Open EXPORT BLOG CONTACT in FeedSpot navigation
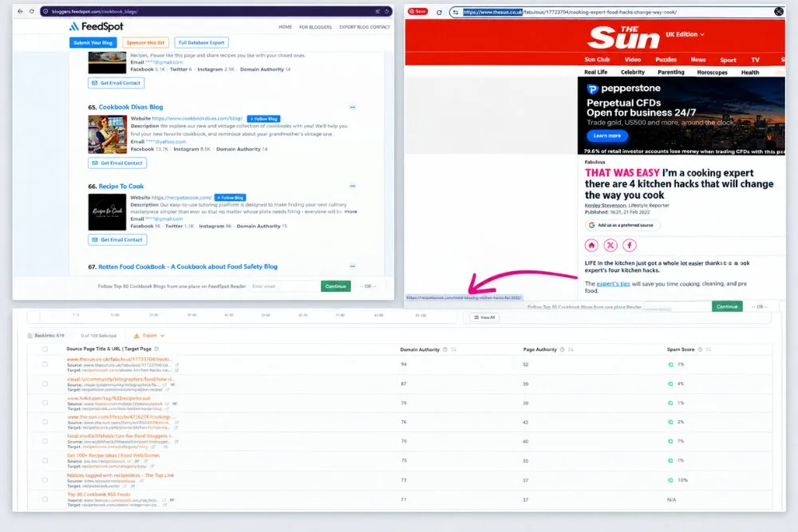Screen dimensions: 798x532 coord(365,27)
